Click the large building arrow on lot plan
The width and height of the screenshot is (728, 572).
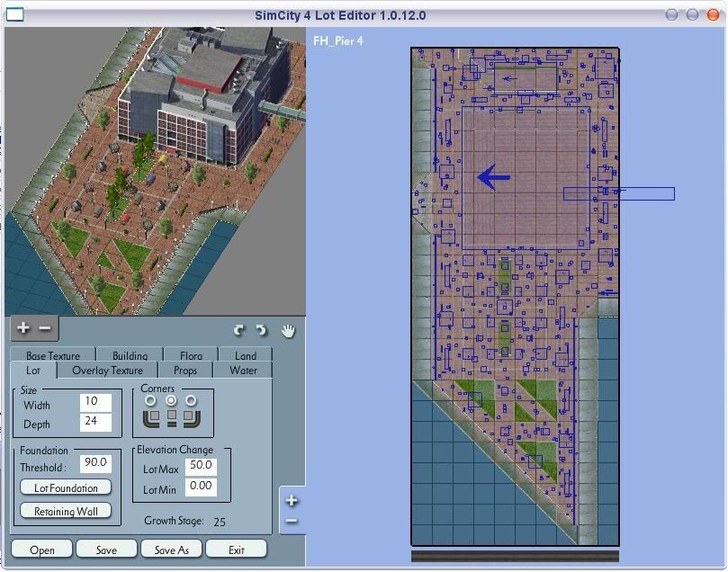click(x=493, y=177)
